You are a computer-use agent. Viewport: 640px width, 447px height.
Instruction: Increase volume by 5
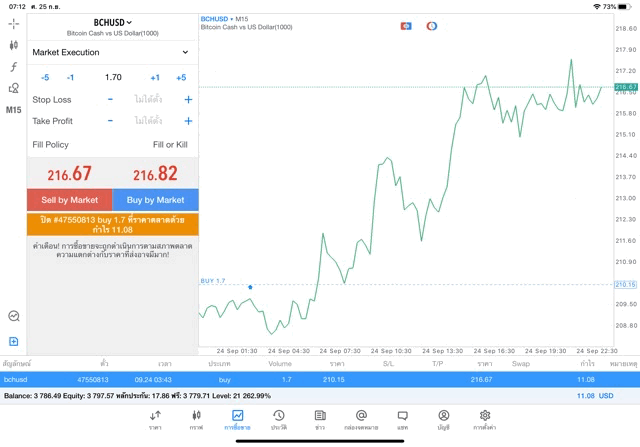181,78
